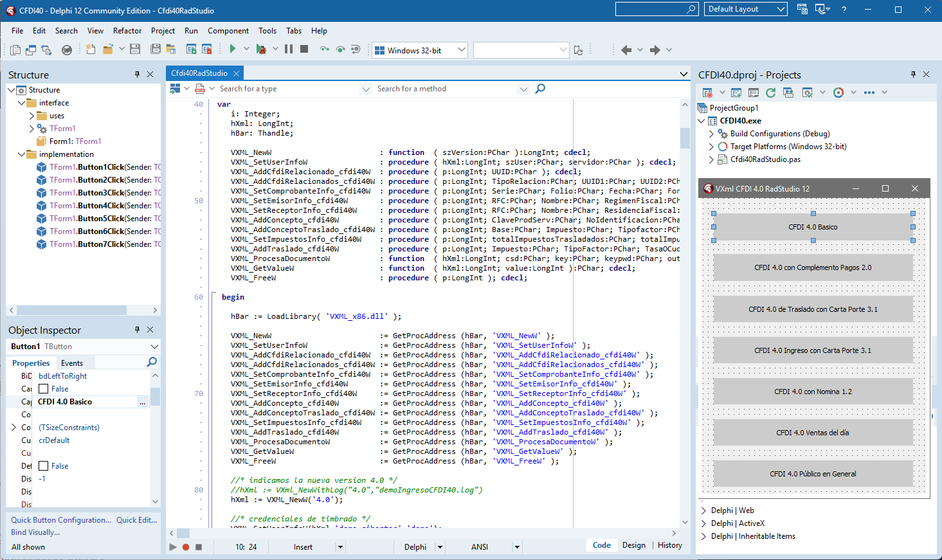Click the Quick Edit link
This screenshot has height=560, width=942.
tap(136, 520)
